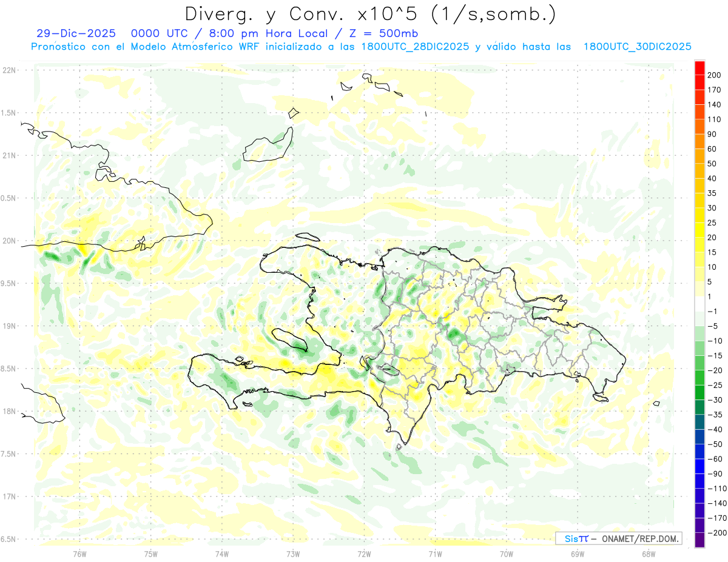Click the '-200' colorbar value
This screenshot has height=562, width=728.
(717, 532)
